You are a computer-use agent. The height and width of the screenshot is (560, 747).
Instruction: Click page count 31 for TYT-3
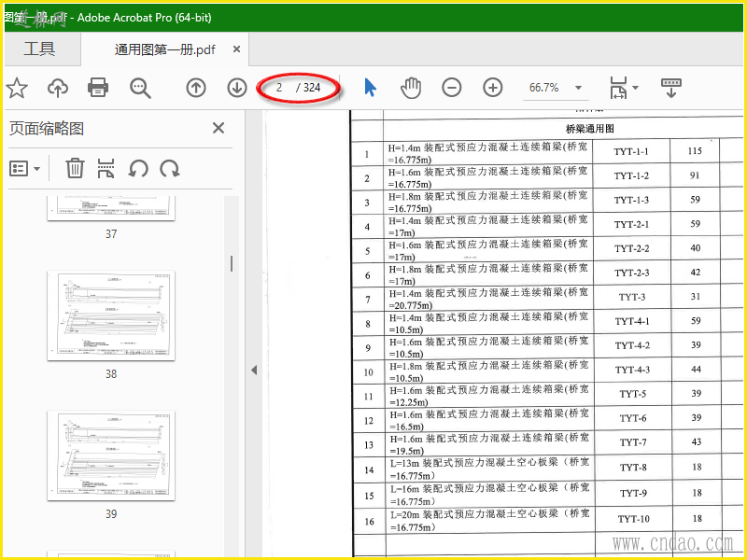[696, 296]
